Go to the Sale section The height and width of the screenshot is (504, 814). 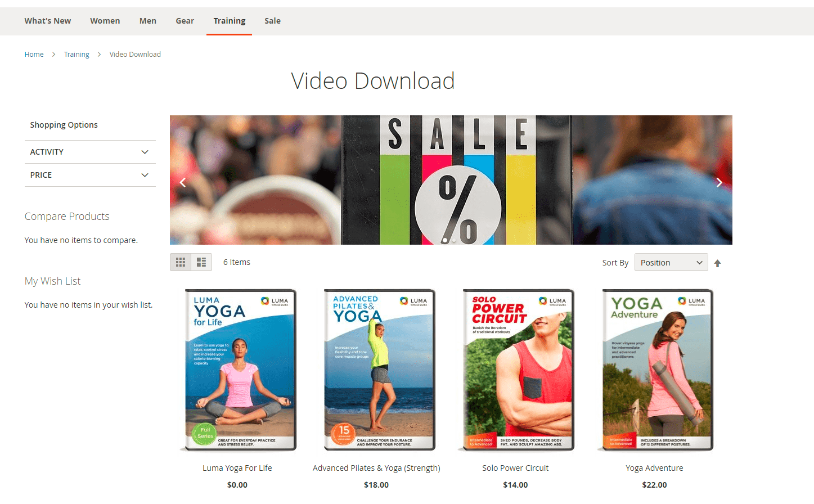pyautogui.click(x=272, y=21)
